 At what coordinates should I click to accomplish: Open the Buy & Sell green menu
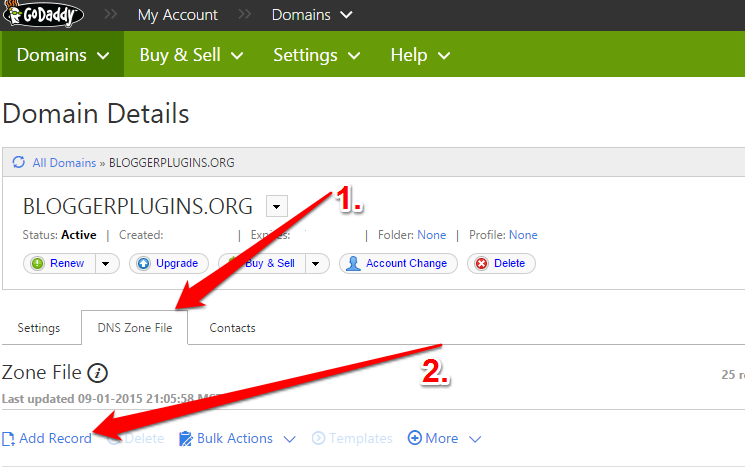(191, 55)
